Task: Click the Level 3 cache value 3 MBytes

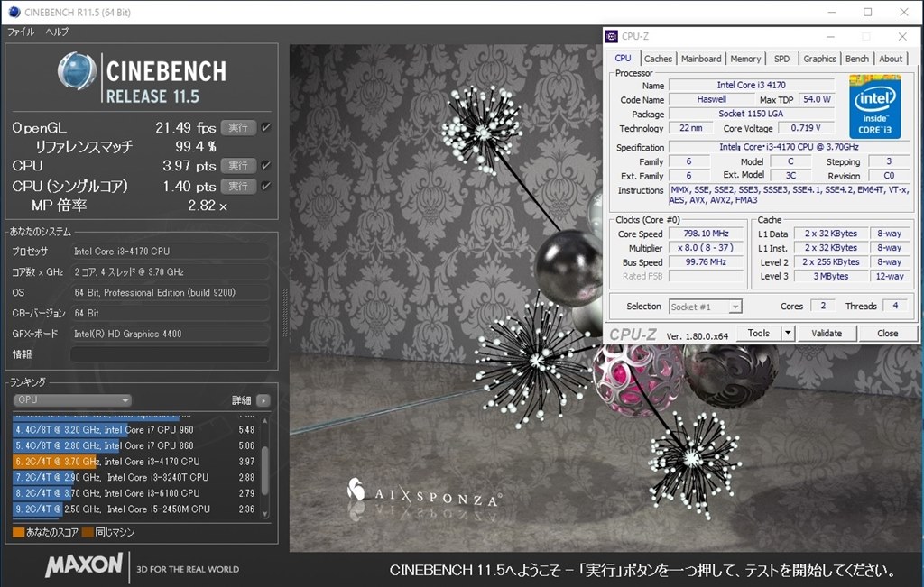Action: point(831,277)
